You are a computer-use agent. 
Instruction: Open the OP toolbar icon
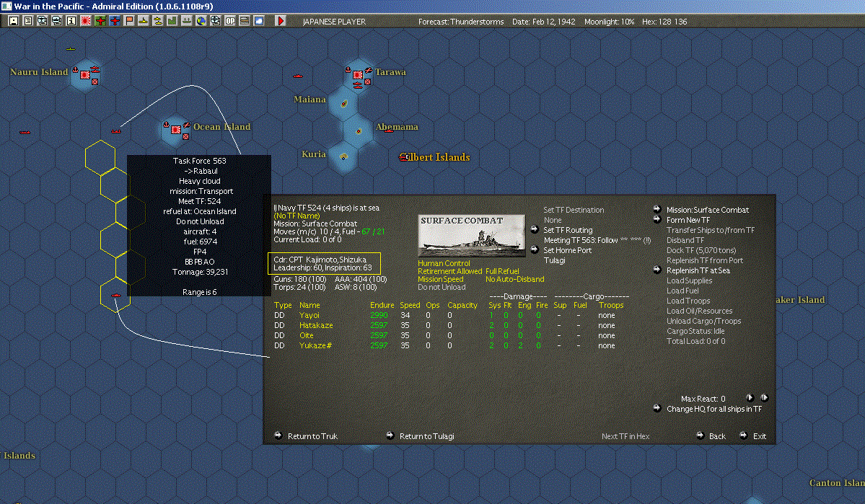tap(229, 21)
